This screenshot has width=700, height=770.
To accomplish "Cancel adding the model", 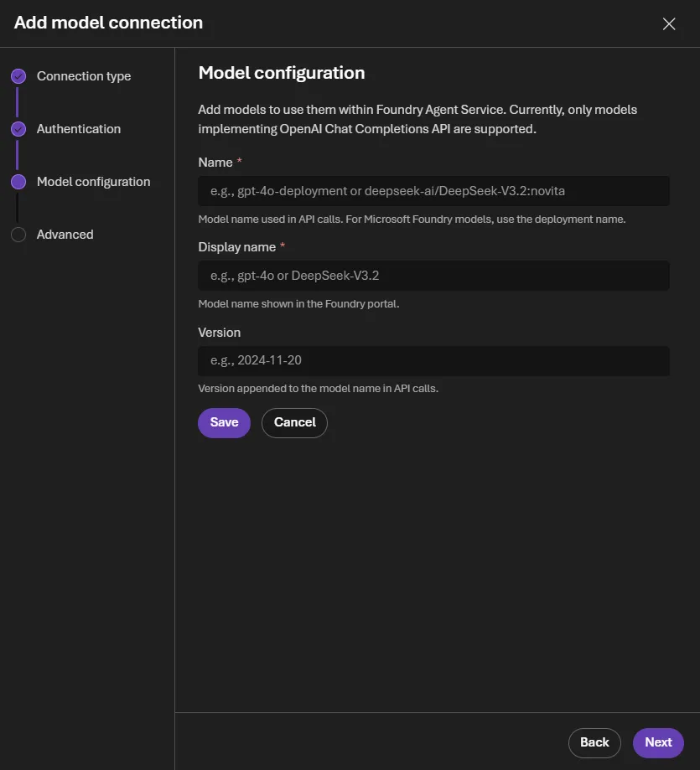I will pos(294,422).
